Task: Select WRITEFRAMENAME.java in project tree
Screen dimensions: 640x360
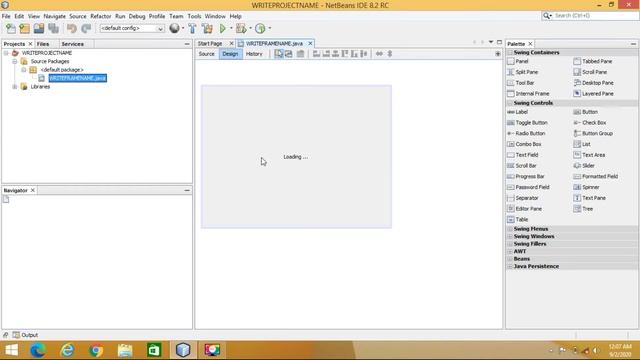Action: (78, 78)
